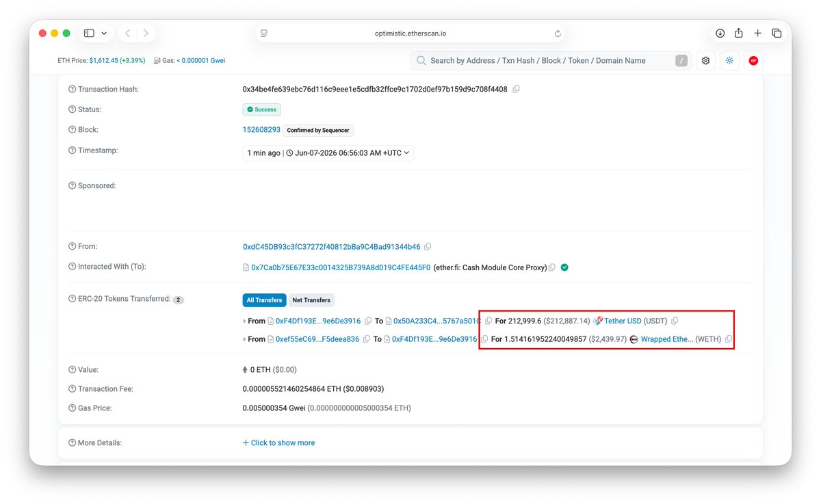821x504 pixels.
Task: Open Safari downloads button
Action: [x=720, y=33]
